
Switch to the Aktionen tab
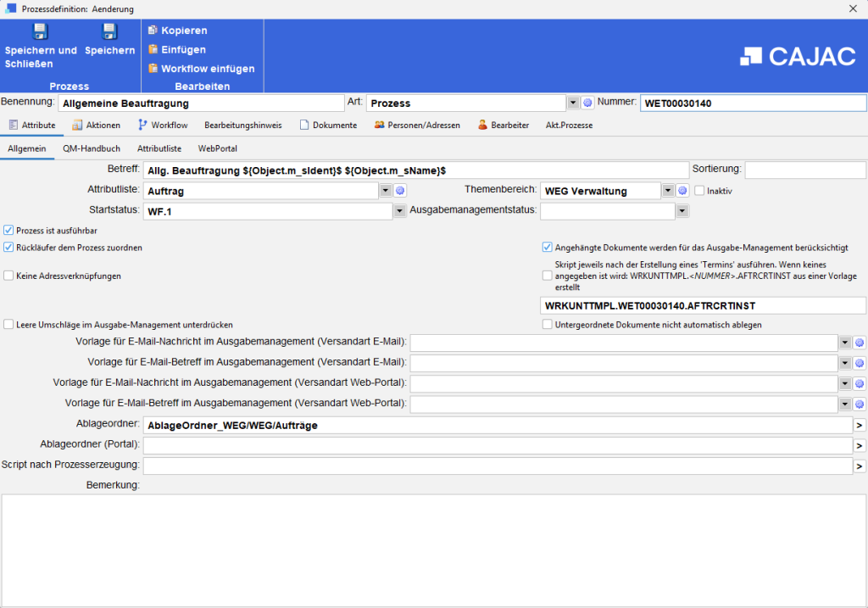click(96, 125)
